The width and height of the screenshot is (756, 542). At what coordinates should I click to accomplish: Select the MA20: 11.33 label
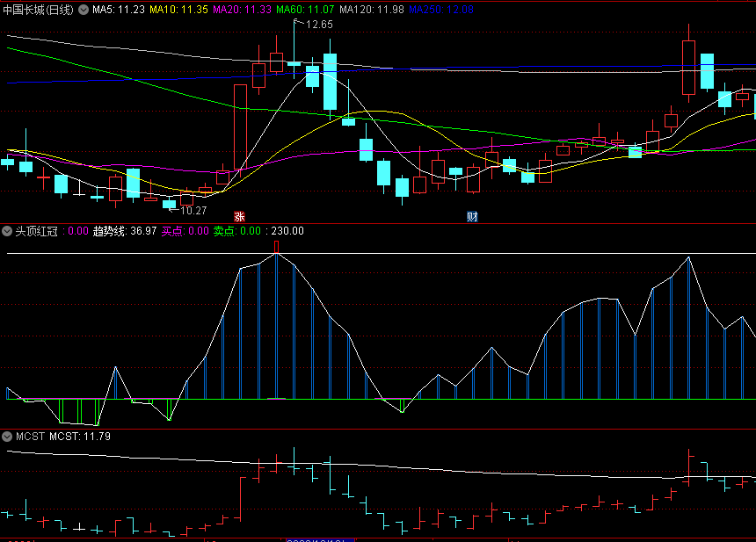[242, 10]
